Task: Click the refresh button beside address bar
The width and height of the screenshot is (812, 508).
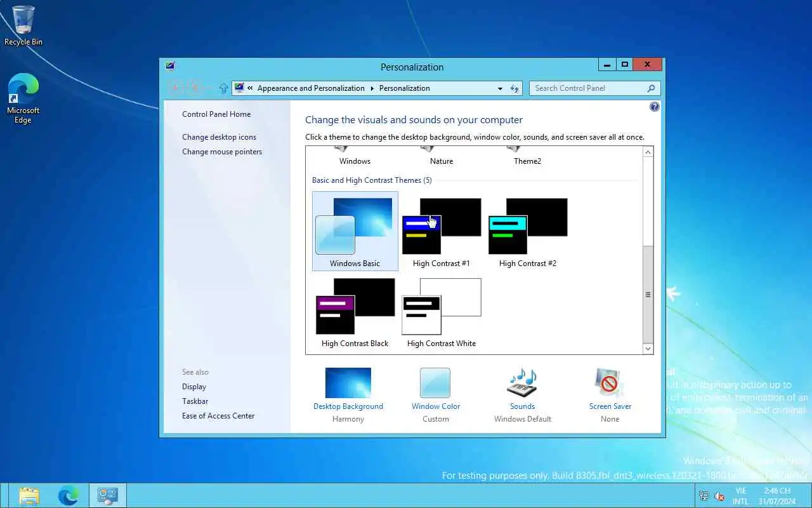Action: point(514,88)
